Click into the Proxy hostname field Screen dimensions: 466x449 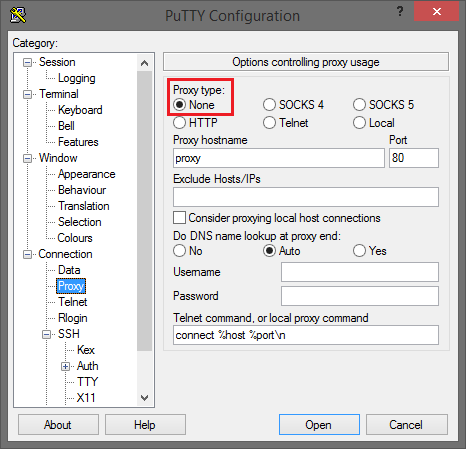point(279,158)
